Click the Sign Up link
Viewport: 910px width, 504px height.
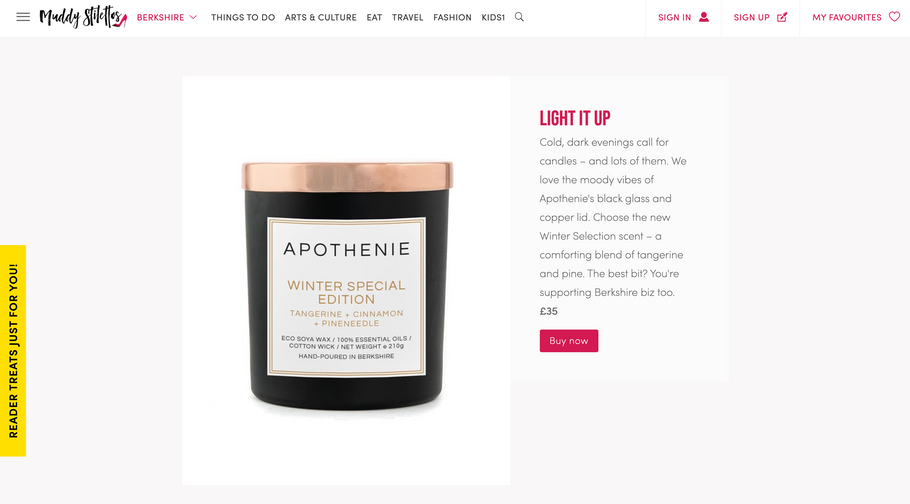[x=752, y=17]
